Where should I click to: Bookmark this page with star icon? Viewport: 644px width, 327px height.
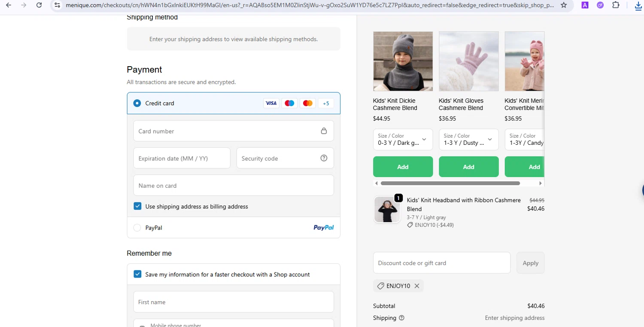point(564,5)
